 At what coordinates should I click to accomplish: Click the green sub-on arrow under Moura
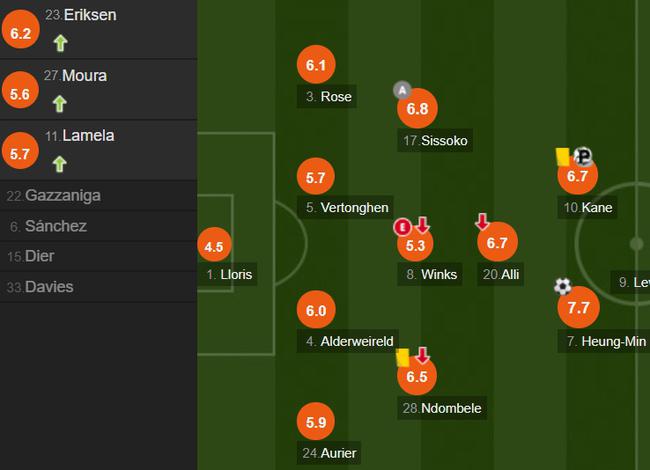pos(60,104)
